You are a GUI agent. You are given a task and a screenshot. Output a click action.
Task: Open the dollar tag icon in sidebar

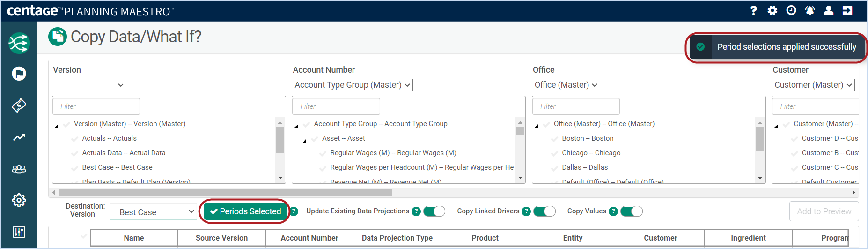pyautogui.click(x=19, y=106)
